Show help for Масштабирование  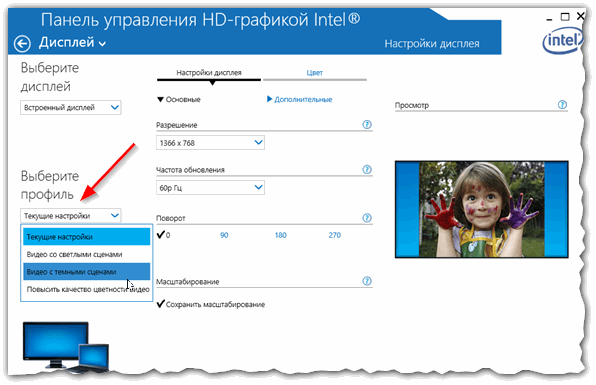(367, 281)
